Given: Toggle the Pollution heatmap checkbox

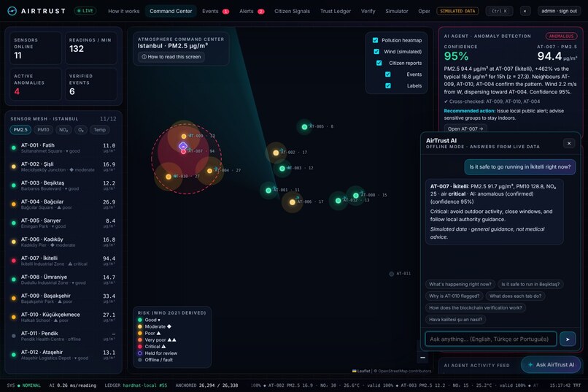Looking at the screenshot, I should tap(376, 40).
